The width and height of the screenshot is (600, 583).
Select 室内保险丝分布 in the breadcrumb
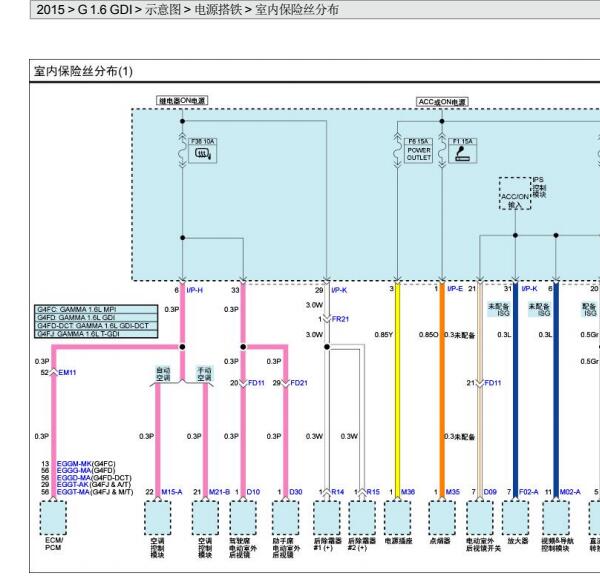tap(297, 10)
